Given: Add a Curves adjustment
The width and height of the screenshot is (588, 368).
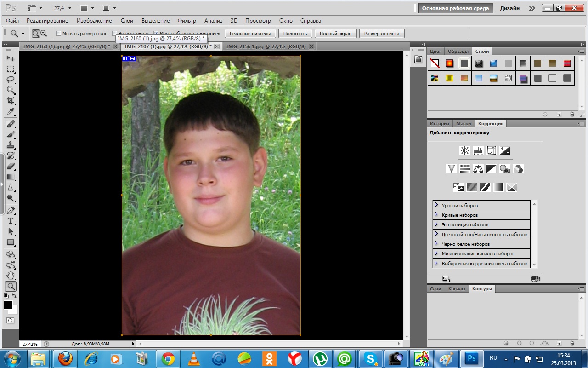Looking at the screenshot, I should tap(492, 150).
